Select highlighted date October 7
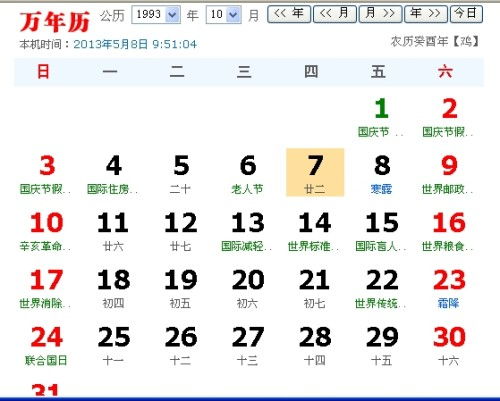 315,172
